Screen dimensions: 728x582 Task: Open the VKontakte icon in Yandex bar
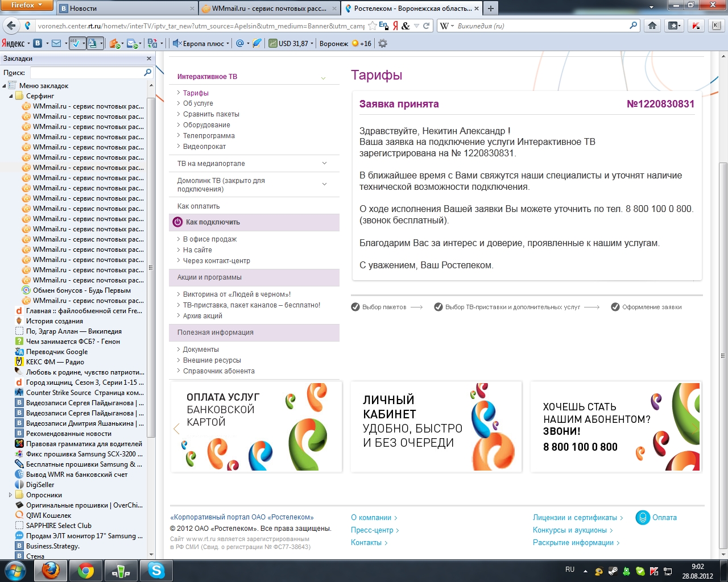[x=38, y=43]
